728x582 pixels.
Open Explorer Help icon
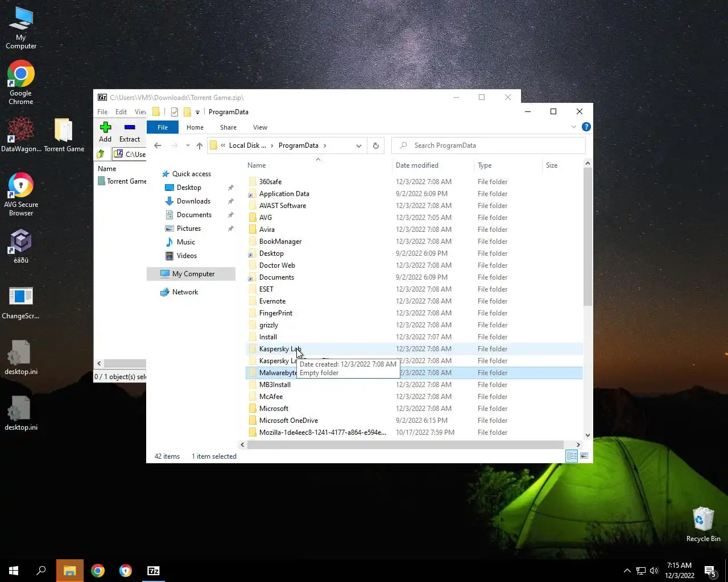pyautogui.click(x=586, y=127)
